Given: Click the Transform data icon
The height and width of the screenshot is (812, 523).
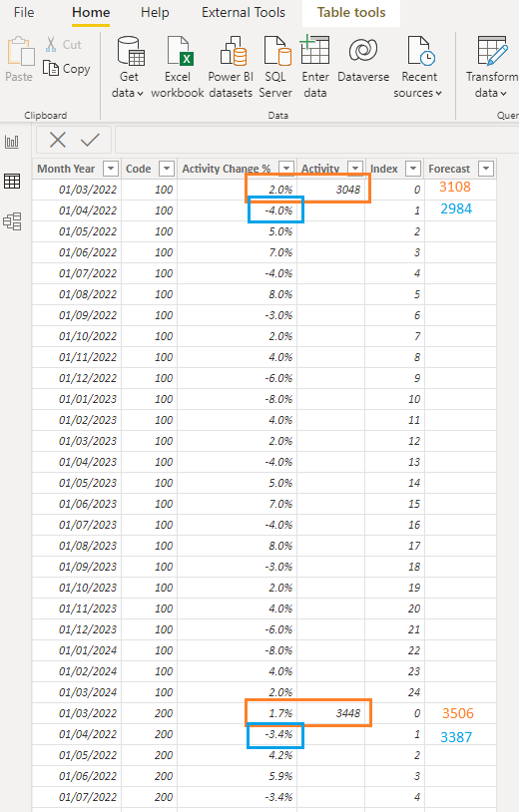Looking at the screenshot, I should [x=492, y=51].
